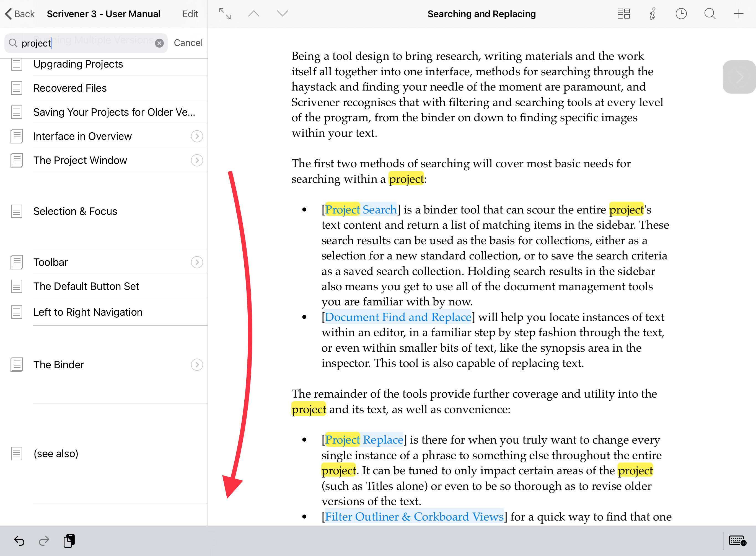Tap the paste clipboard icon
Image resolution: width=756 pixels, height=556 pixels.
69,541
